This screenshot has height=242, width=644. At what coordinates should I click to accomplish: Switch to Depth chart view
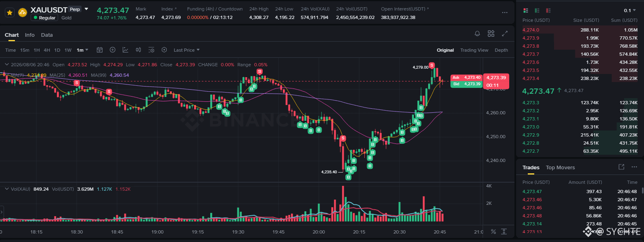pyautogui.click(x=501, y=50)
